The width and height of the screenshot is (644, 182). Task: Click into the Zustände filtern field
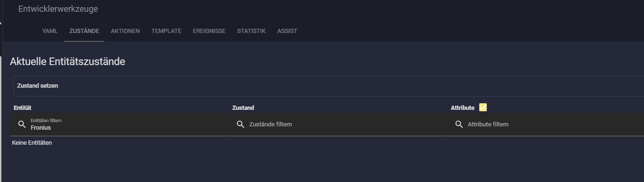tap(338, 124)
